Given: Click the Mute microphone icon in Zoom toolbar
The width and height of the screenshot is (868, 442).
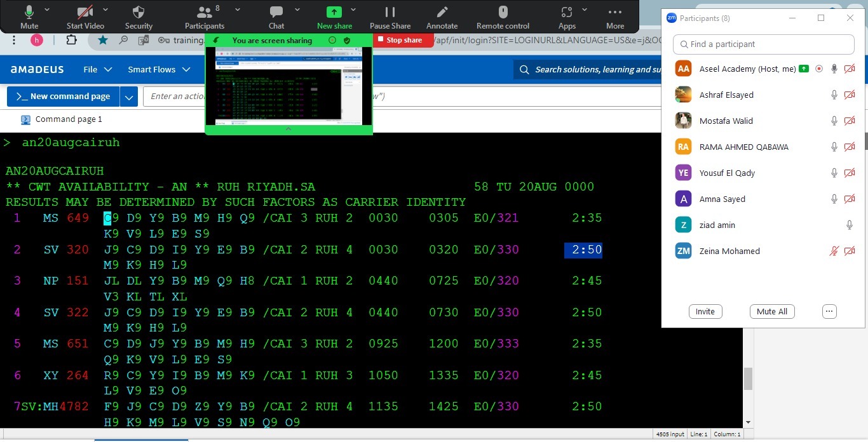Looking at the screenshot, I should (29, 13).
